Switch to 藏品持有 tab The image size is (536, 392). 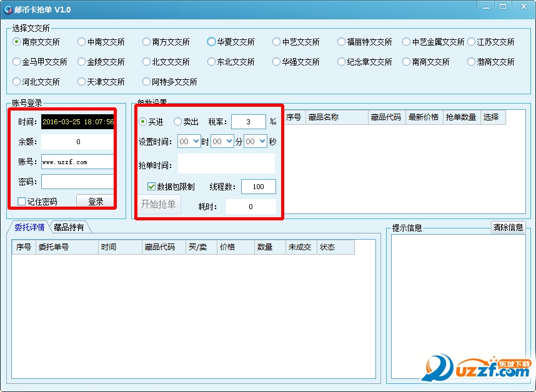[69, 227]
